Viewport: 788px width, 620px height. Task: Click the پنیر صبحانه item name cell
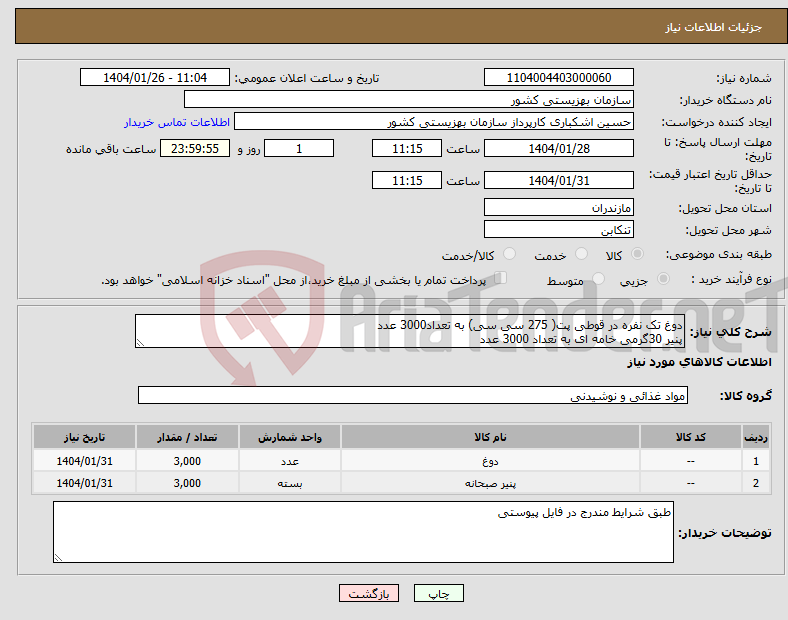click(x=490, y=483)
